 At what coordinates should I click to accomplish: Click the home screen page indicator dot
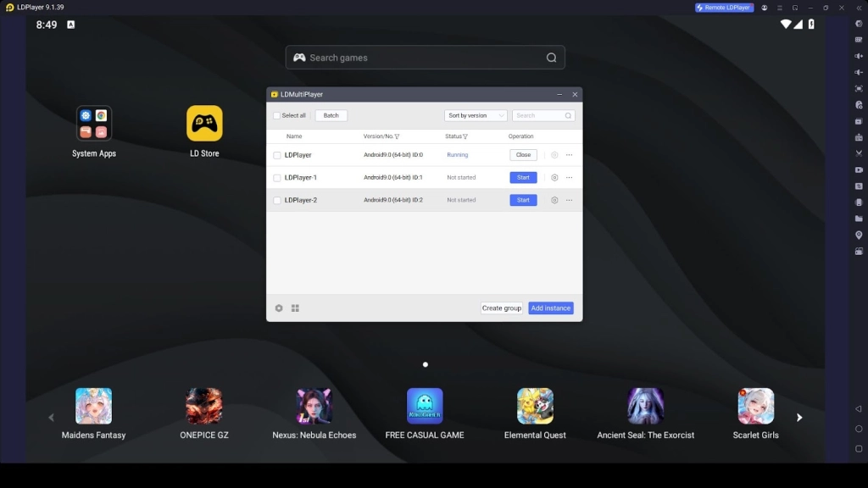[x=426, y=364]
